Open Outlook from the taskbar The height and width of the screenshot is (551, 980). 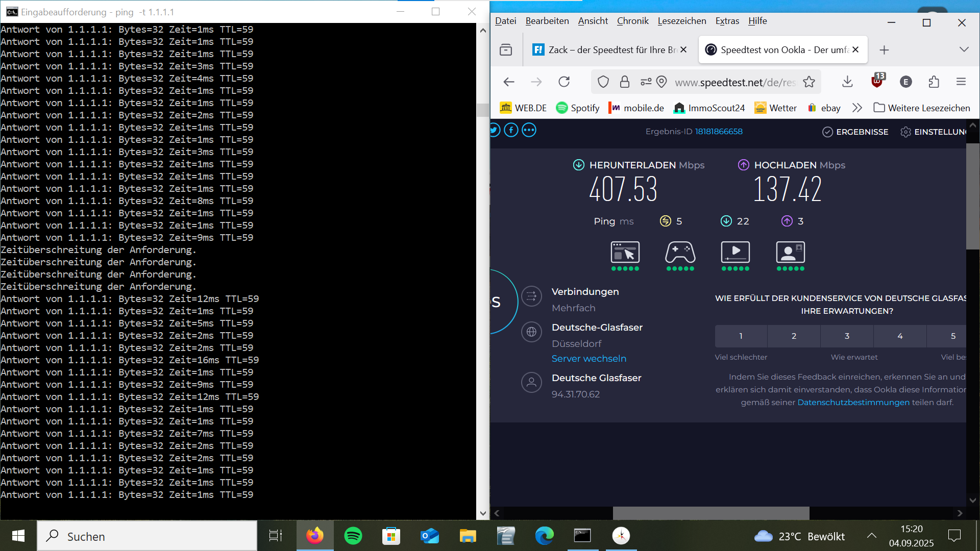tap(430, 536)
